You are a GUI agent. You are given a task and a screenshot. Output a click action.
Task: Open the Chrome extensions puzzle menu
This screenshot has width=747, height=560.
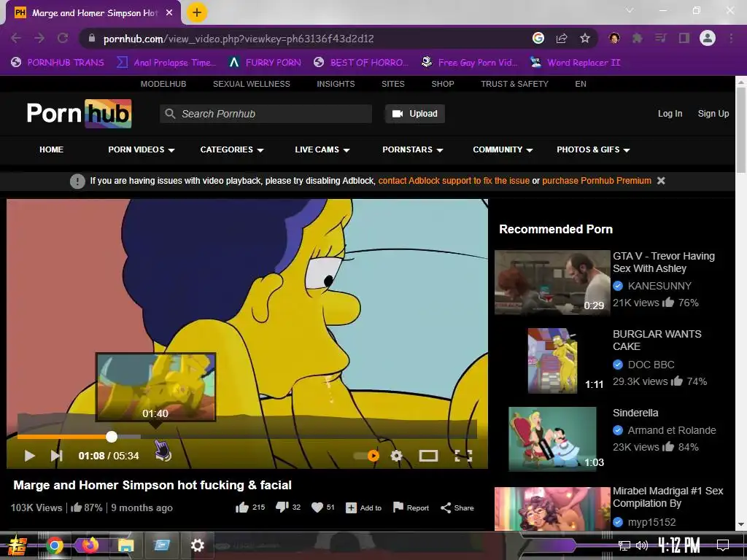637,38
